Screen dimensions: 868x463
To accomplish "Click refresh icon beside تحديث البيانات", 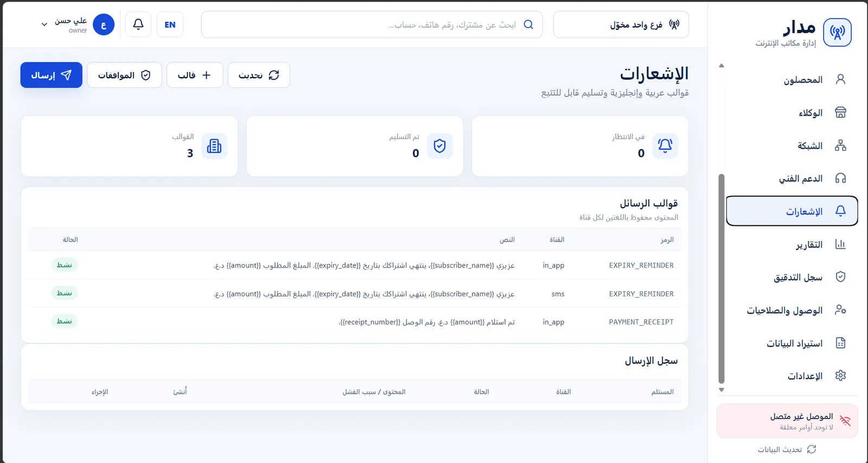I will [812, 449].
